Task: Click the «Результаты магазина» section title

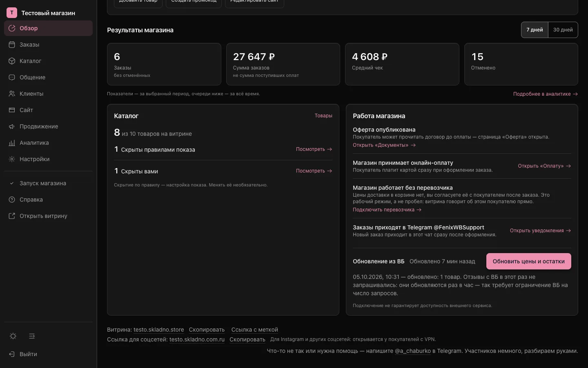Action: [x=140, y=30]
